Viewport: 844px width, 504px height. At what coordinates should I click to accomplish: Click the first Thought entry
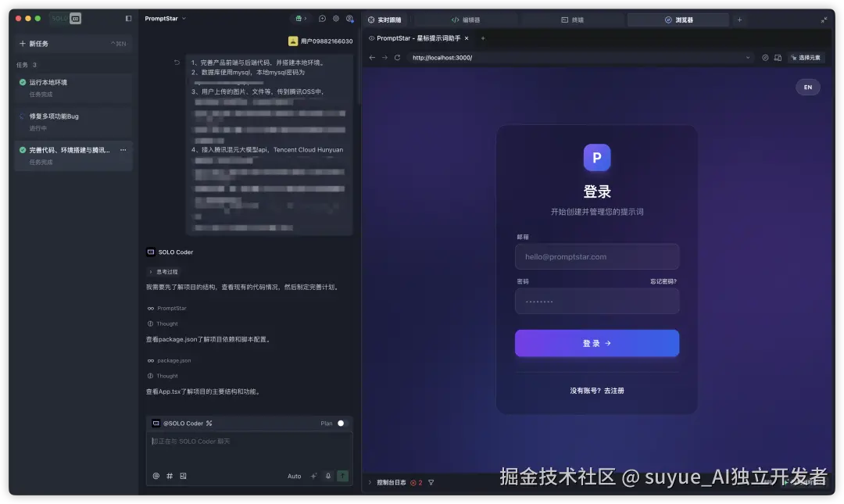(163, 323)
